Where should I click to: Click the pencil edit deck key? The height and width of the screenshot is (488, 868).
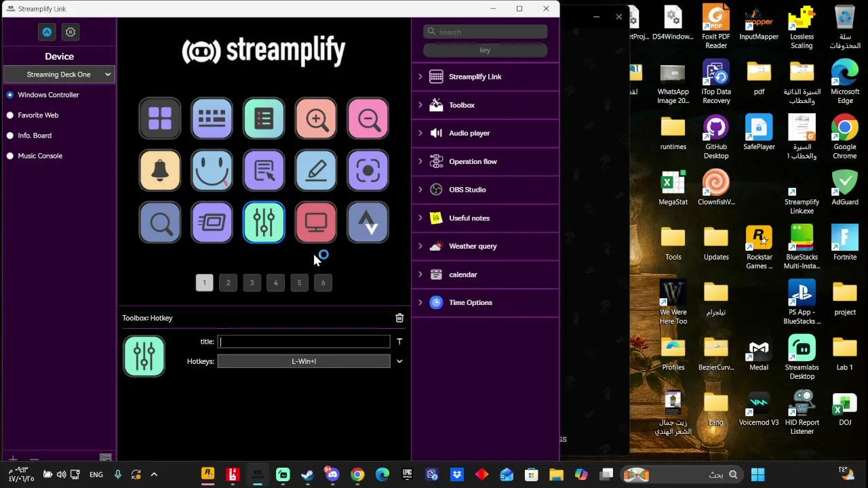316,170
